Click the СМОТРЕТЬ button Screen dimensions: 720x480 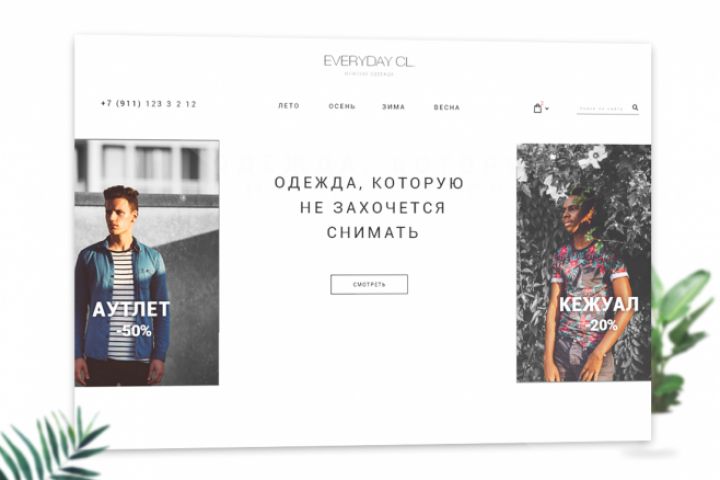tap(369, 284)
